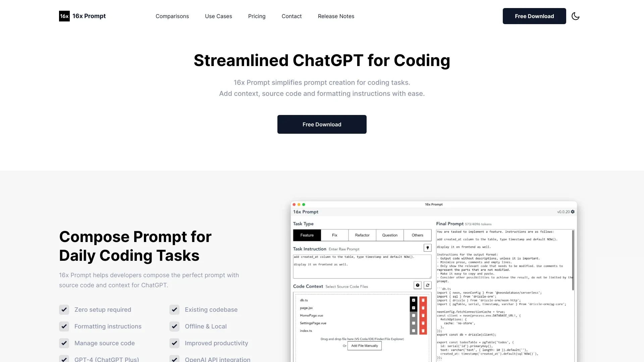Viewport: 644px width, 362px height.
Task: Click the Free Download hero button
Action: [322, 124]
